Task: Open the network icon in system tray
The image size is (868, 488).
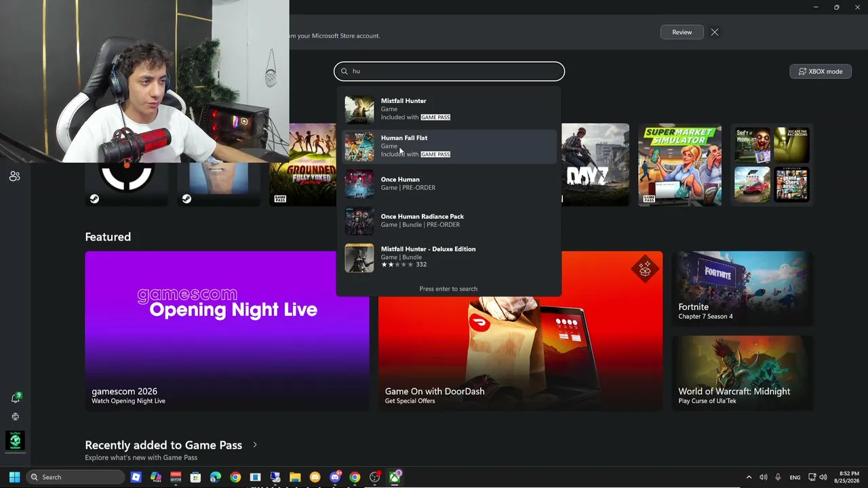Action: pyautogui.click(x=812, y=477)
